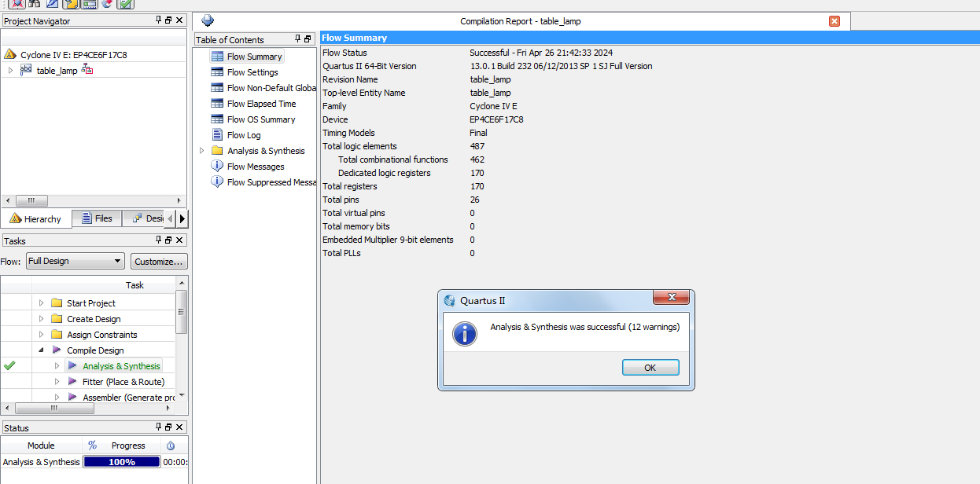
Task: Click the Compilation Report icon beside the title
Action: [208, 20]
